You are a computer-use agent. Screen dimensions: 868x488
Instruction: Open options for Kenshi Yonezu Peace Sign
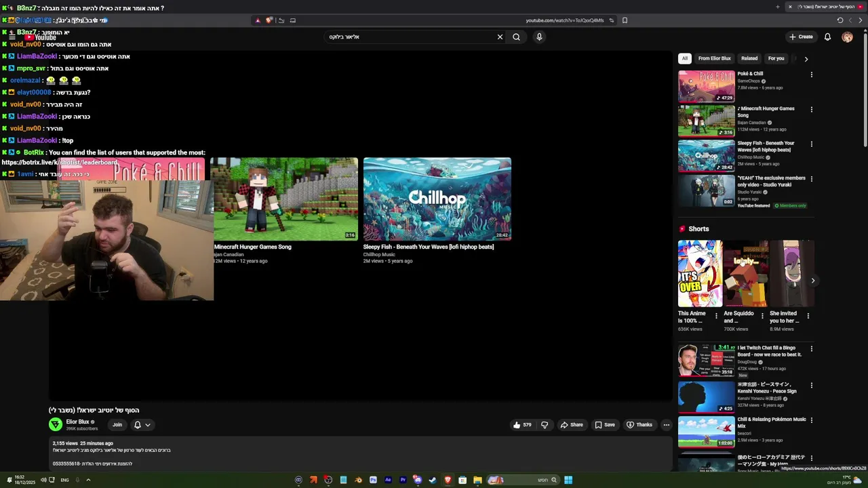pos(811,385)
